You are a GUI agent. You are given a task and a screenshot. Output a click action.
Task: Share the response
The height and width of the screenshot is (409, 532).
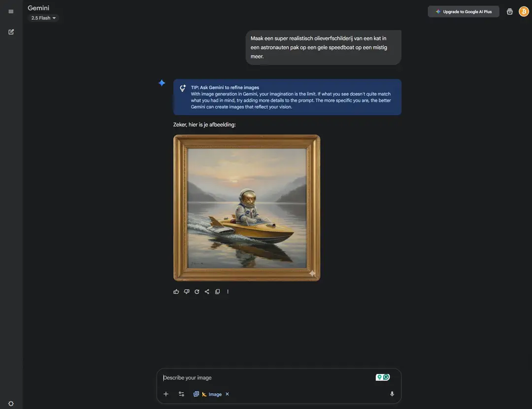pos(207,292)
